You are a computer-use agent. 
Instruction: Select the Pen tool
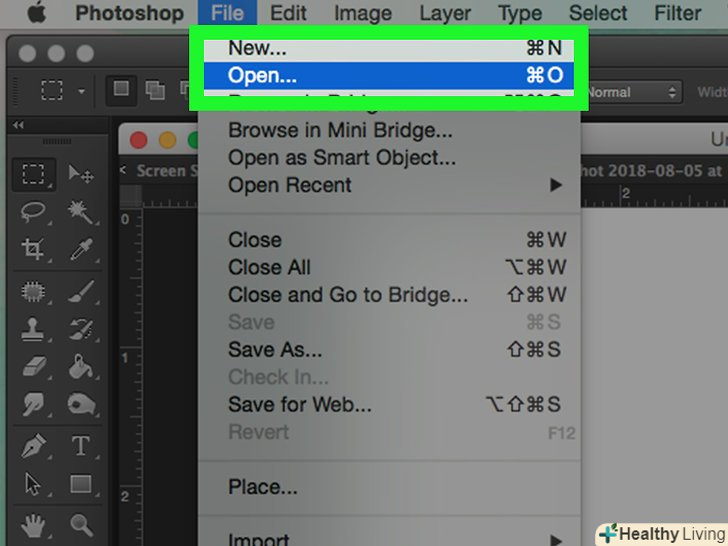(34, 445)
